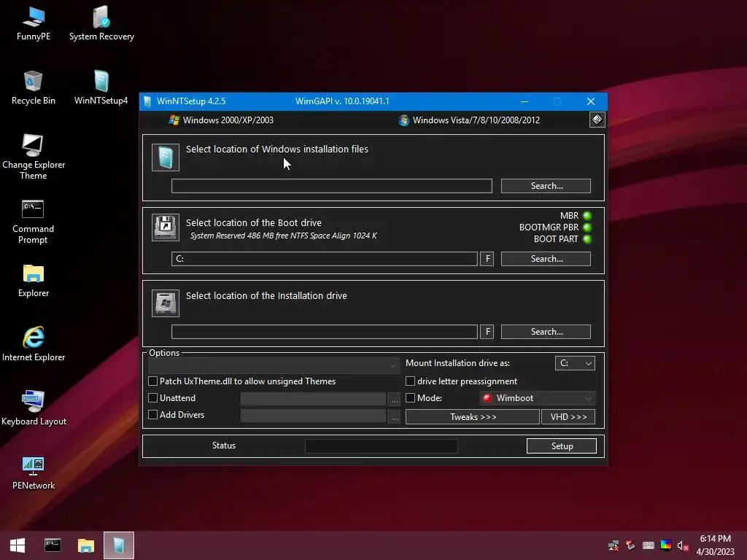The width and height of the screenshot is (747, 560).
Task: Click F button beside Installation drive field
Action: (x=487, y=332)
